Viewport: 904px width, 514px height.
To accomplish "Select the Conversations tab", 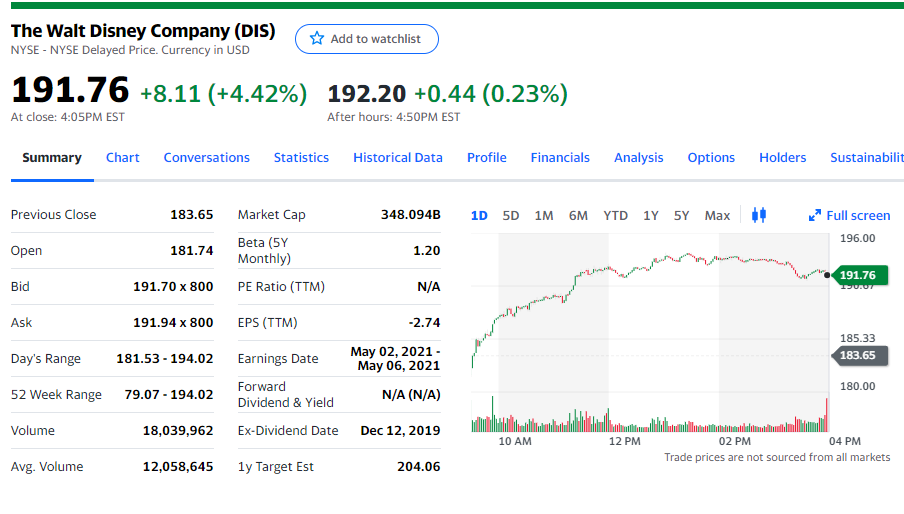I will pyautogui.click(x=206, y=157).
